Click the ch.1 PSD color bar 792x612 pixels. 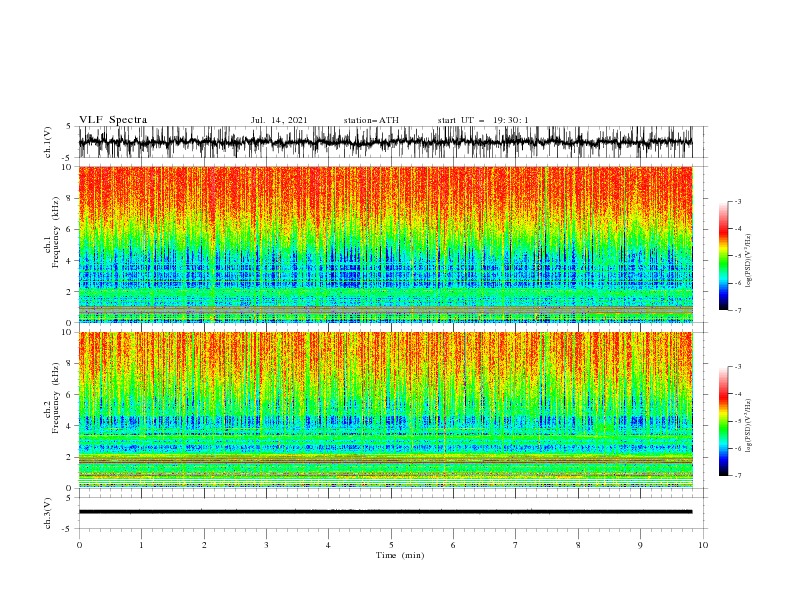(723, 256)
